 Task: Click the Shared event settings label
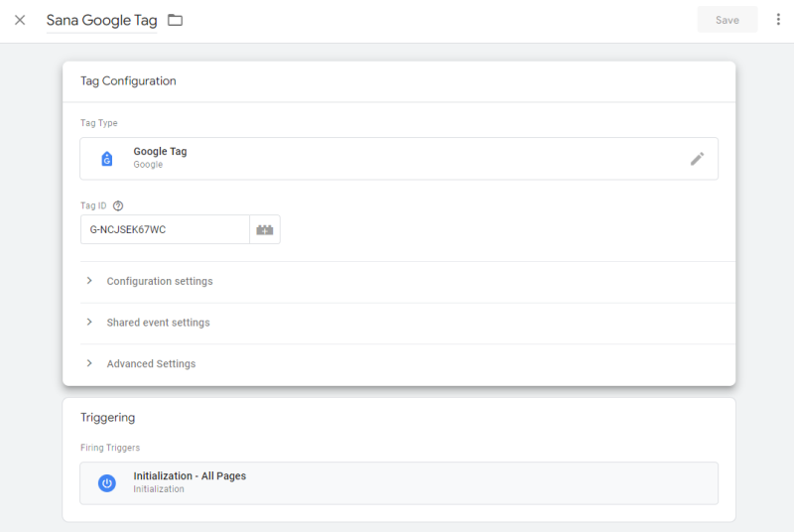[158, 323]
